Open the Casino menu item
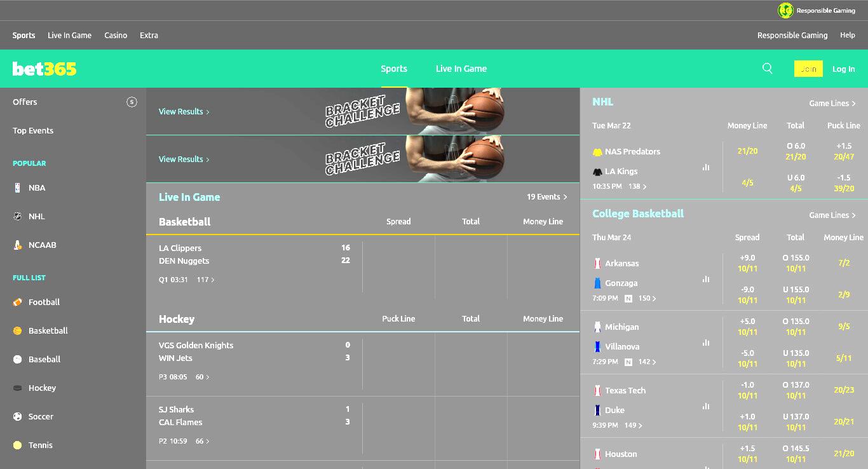The image size is (868, 469). [116, 36]
